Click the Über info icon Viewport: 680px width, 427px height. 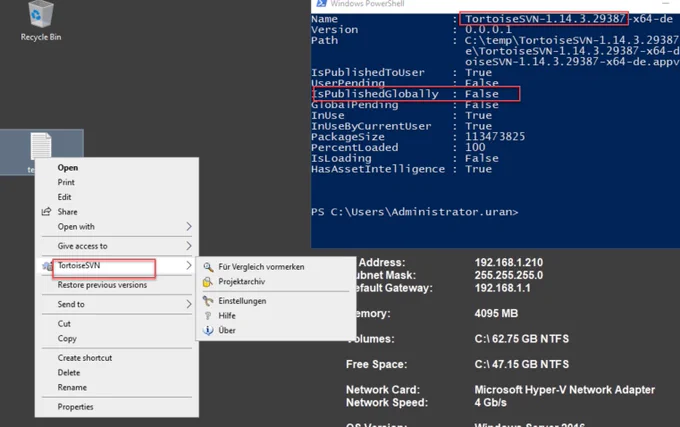click(x=208, y=330)
